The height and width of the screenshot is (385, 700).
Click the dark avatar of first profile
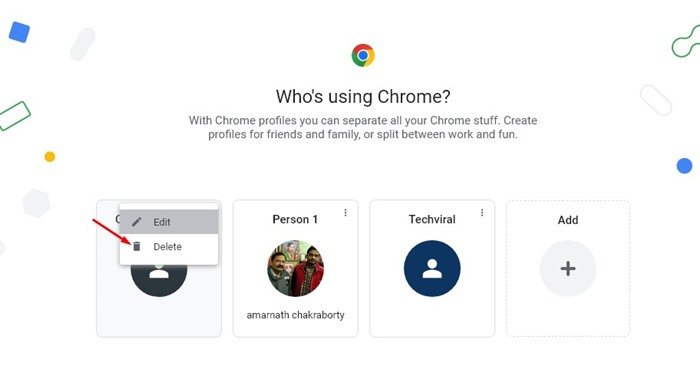point(159,280)
